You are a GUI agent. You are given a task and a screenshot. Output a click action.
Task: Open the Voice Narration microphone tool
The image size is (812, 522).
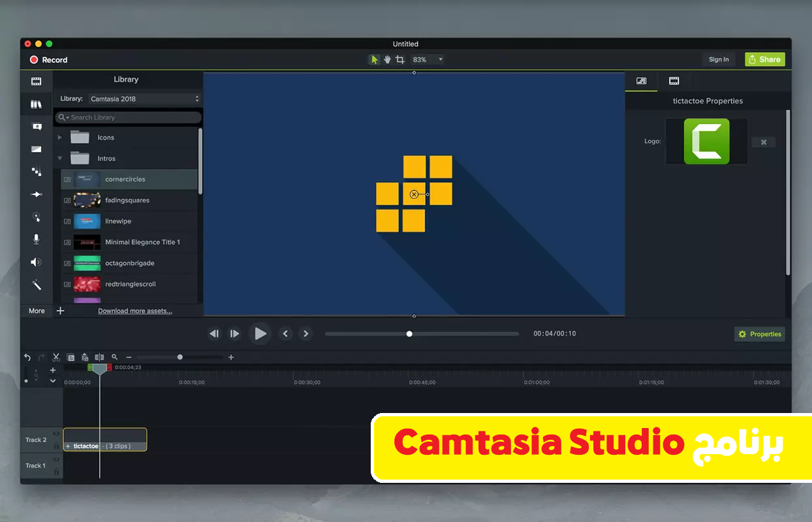(37, 239)
